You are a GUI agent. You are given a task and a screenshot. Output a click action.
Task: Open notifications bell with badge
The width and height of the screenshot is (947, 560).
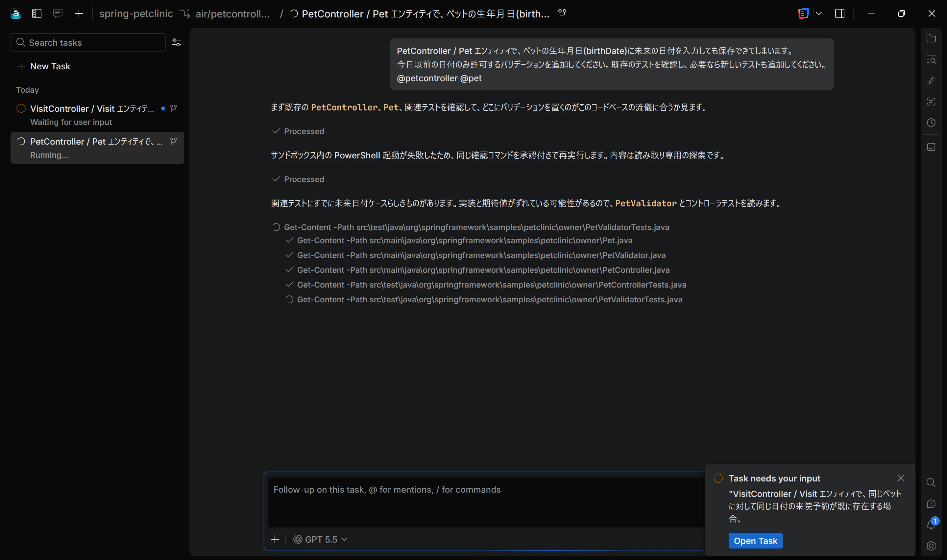[932, 524]
